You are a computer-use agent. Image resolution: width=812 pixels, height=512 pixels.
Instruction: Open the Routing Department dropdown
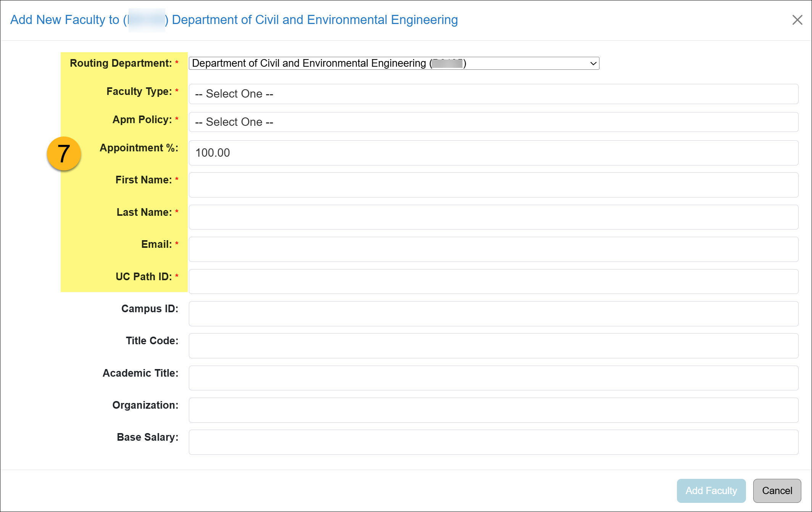point(393,63)
